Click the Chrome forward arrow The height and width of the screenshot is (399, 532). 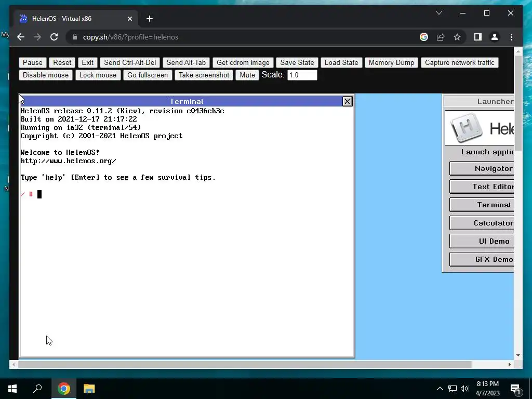coord(37,37)
